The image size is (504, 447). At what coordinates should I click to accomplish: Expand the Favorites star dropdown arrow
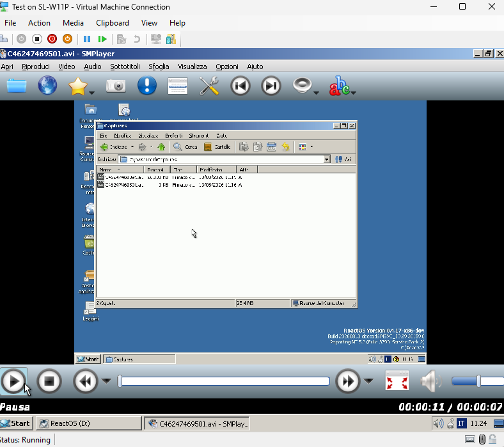[x=91, y=93]
